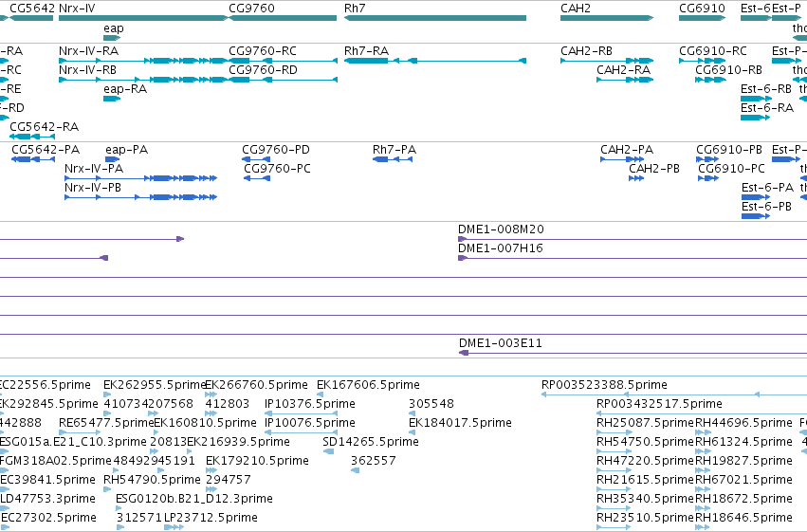Click the Est-6-RB transcript glyph
Screen dimensions: 807x532
click(755, 99)
